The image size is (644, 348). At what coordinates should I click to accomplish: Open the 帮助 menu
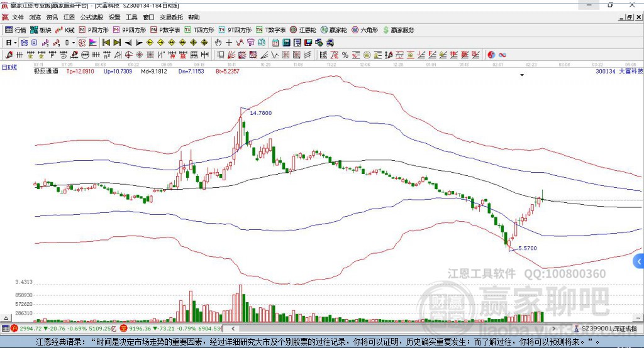(x=194, y=17)
